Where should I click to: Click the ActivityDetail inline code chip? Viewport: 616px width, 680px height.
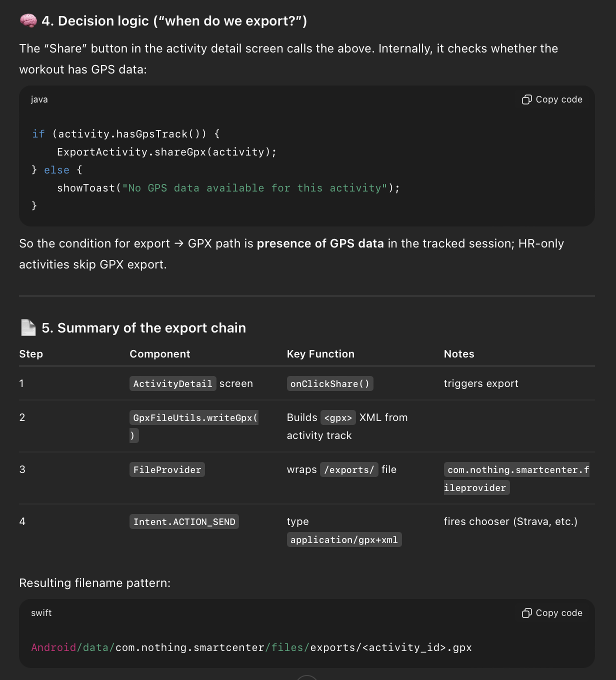[172, 383]
